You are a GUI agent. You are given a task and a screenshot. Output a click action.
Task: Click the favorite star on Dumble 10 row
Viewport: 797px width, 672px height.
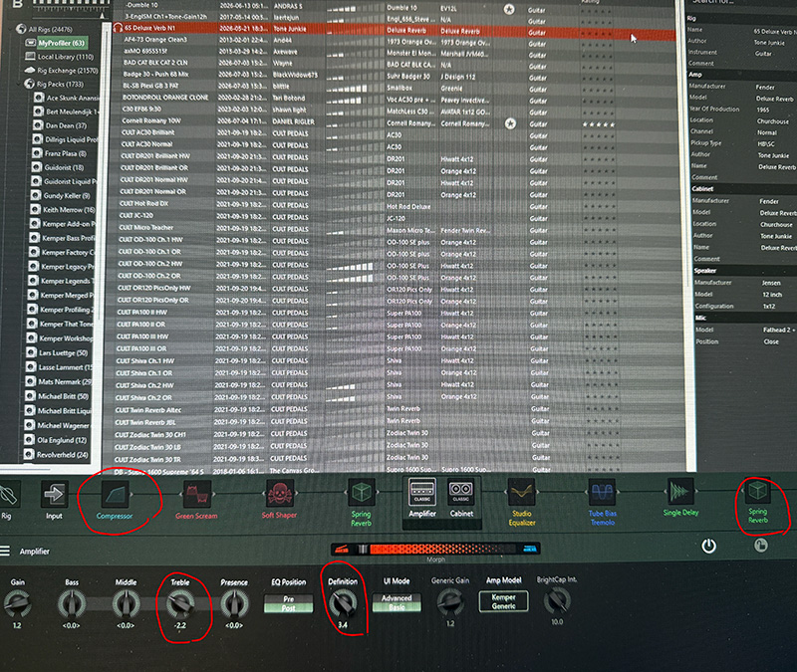click(509, 9)
